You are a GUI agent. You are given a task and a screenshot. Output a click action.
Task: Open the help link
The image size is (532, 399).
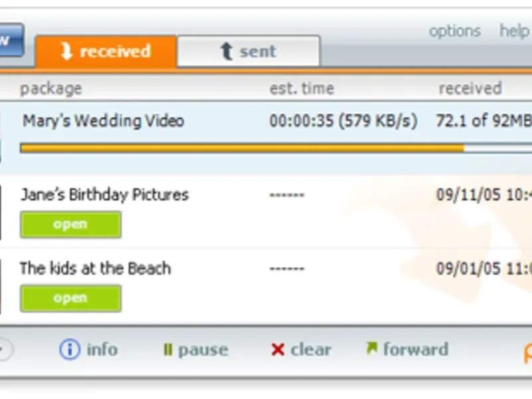(514, 31)
